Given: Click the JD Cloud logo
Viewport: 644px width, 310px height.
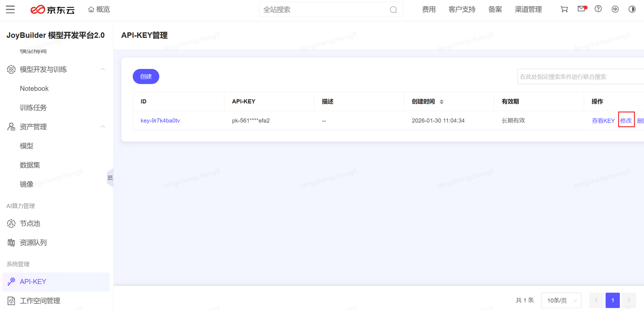Looking at the screenshot, I should 53,10.
